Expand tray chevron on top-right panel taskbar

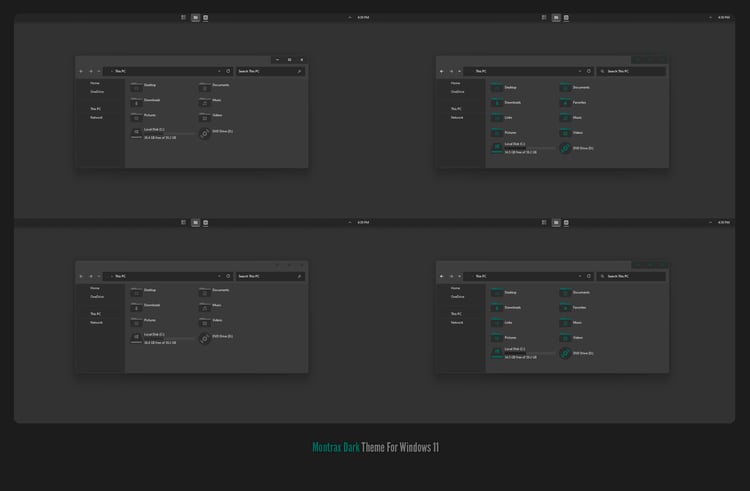point(711,18)
